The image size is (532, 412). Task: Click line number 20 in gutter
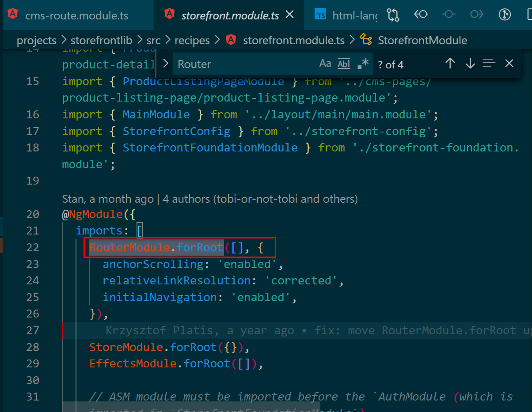click(x=33, y=214)
